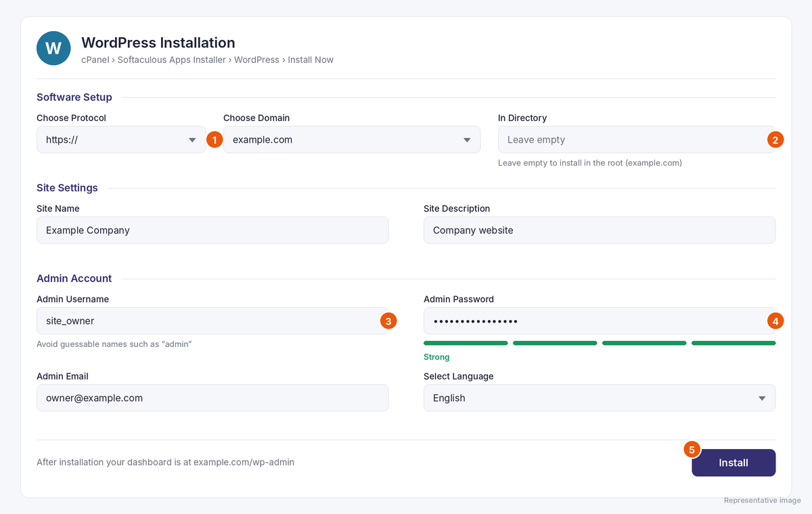Go to cPanel in the breadcrumb
The image size is (812, 514).
(95, 60)
